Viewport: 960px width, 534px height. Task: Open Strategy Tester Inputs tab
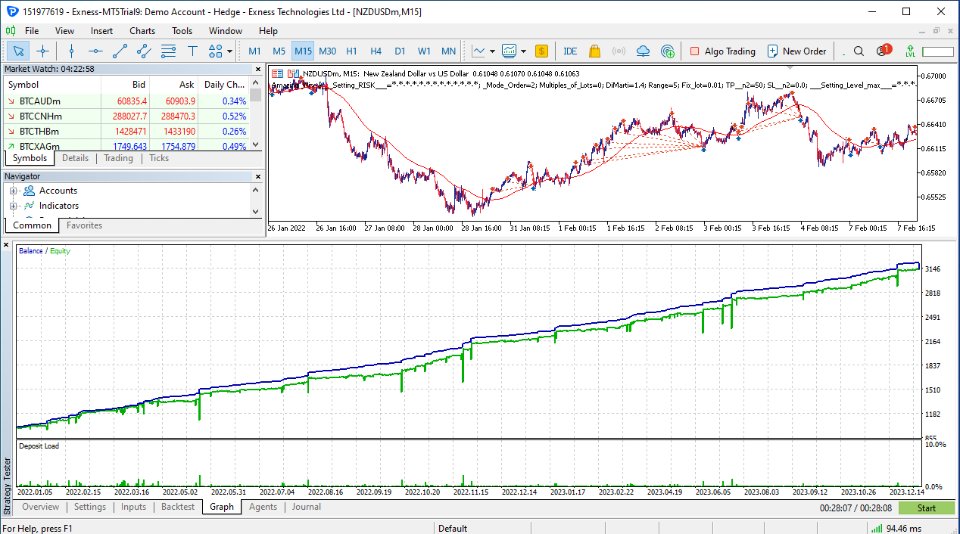(133, 507)
